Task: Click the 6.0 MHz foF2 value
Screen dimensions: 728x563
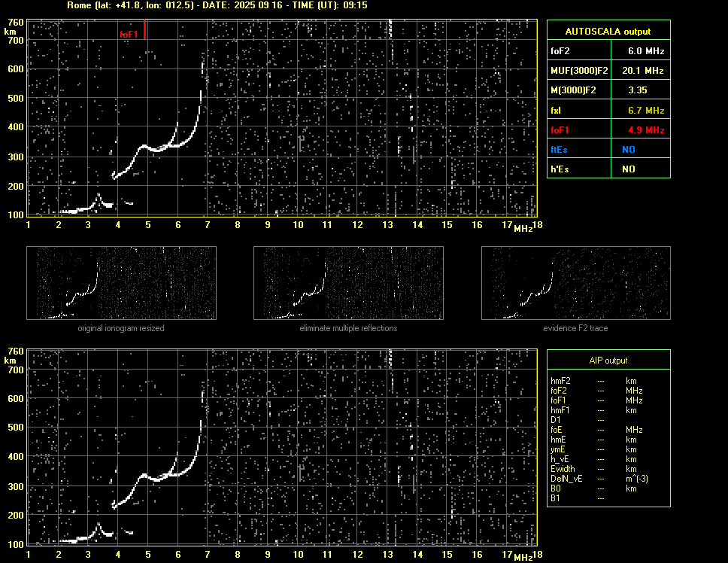Action: click(646, 51)
